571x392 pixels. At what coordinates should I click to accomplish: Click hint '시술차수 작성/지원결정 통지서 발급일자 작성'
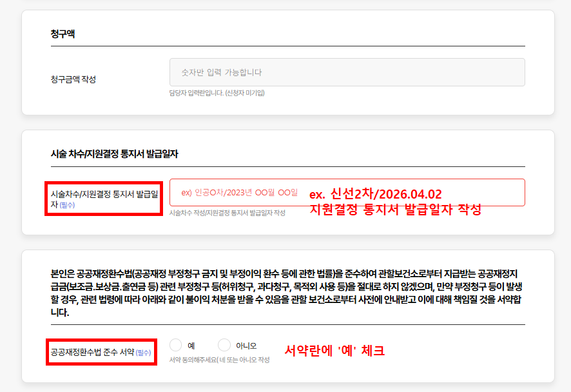(x=227, y=213)
